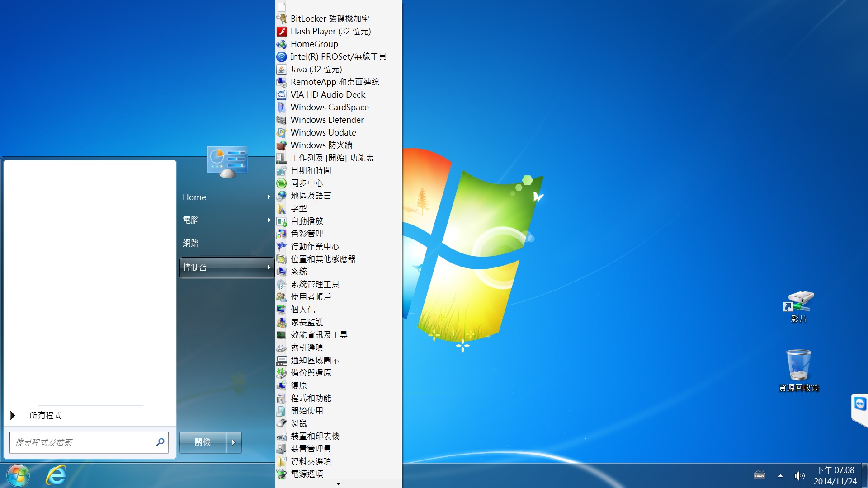Select 索引選項 menu item
Image resolution: width=868 pixels, height=488 pixels.
pyautogui.click(x=339, y=348)
